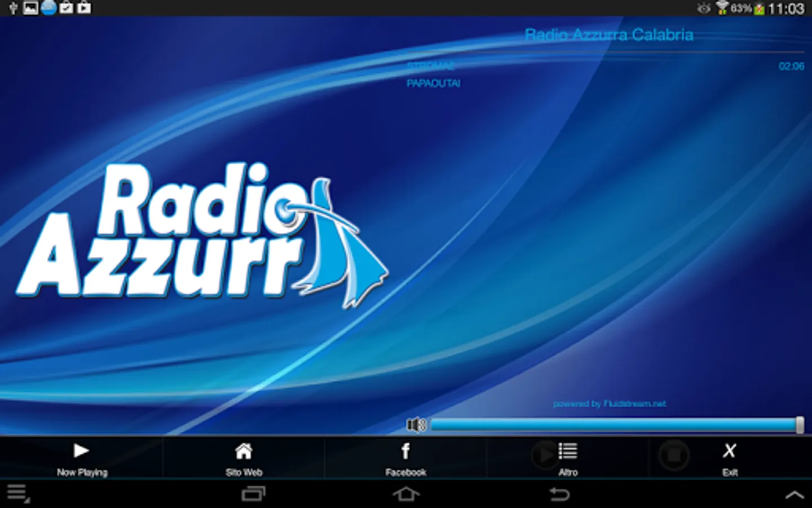The height and width of the screenshot is (508, 812).
Task: Open the Facebook tab
Action: 405,458
